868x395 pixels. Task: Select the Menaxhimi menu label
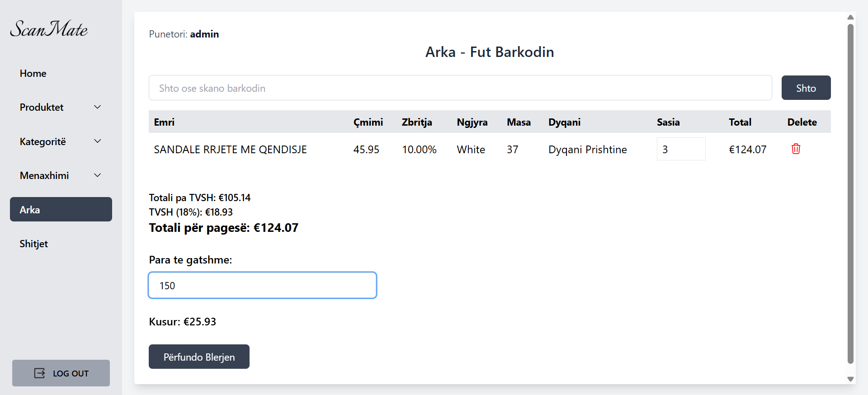(x=44, y=175)
